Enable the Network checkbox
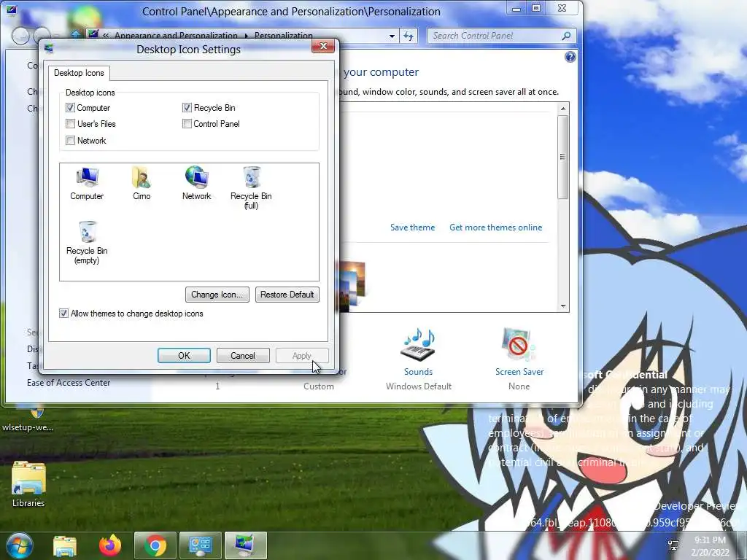Screen dimensions: 747x560 [x=71, y=141]
